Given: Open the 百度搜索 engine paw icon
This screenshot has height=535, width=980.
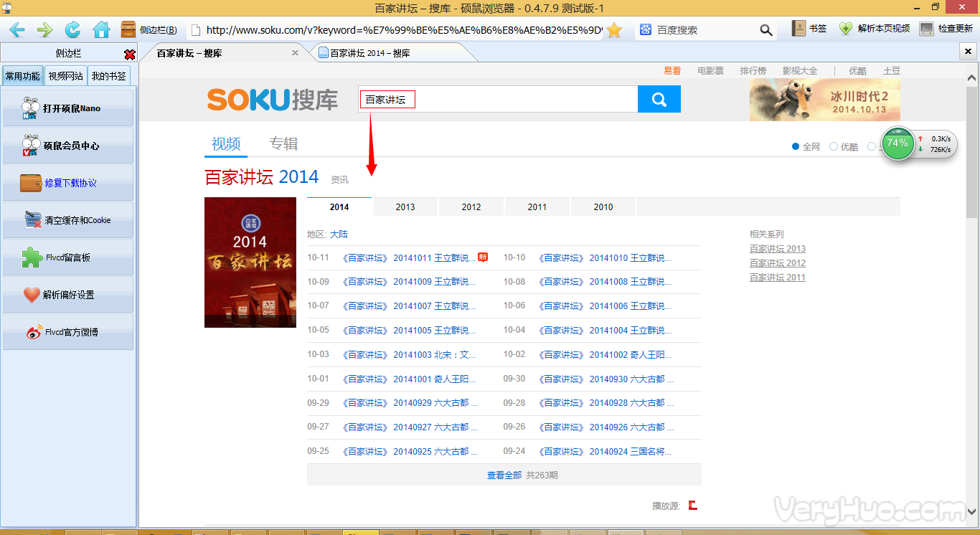Looking at the screenshot, I should pyautogui.click(x=645, y=30).
